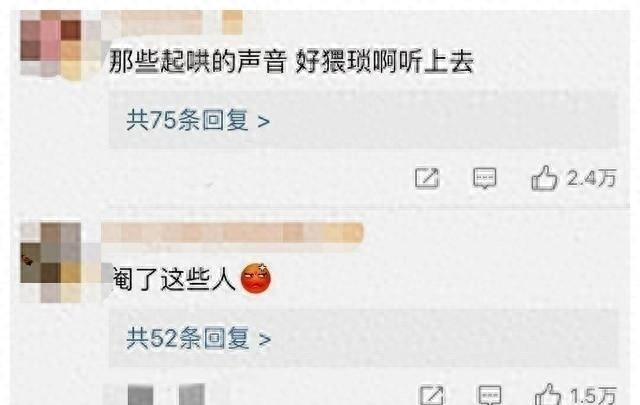Click the angry red emoji
640x405 pixels.
click(x=256, y=278)
